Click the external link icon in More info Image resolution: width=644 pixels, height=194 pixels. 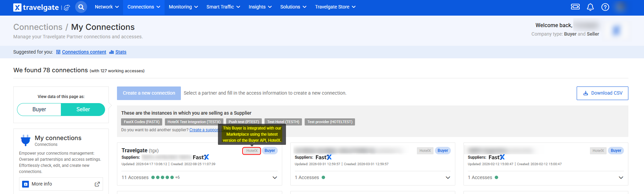97,184
